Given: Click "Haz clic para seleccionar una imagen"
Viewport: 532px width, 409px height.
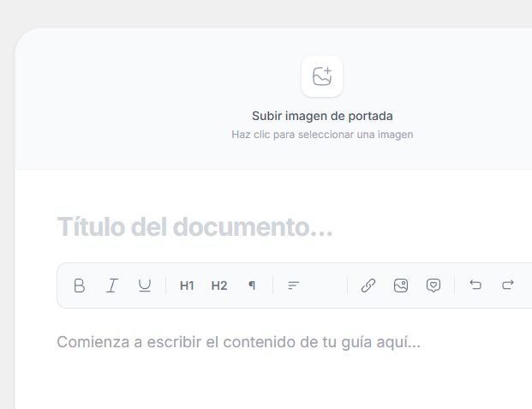Looking at the screenshot, I should (x=322, y=135).
